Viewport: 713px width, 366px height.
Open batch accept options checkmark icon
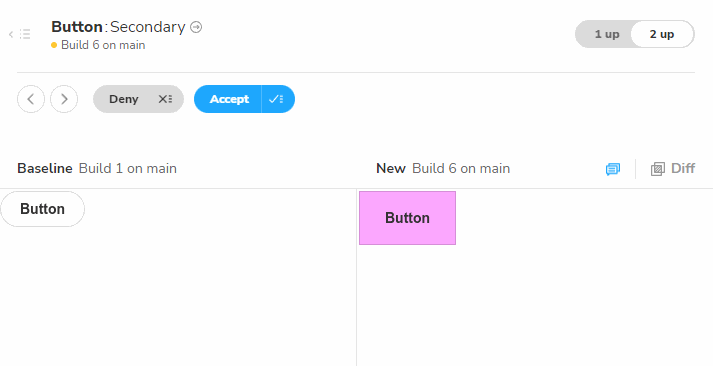276,99
